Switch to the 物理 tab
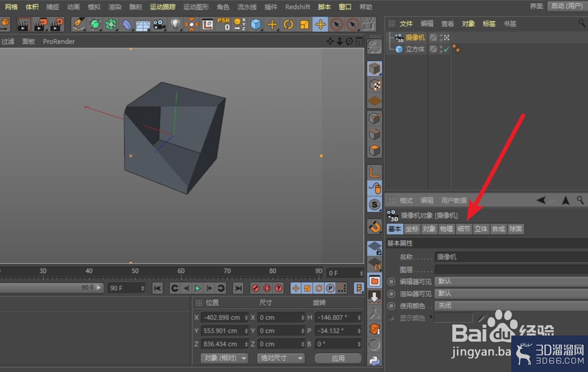588x372 pixels. 446,229
